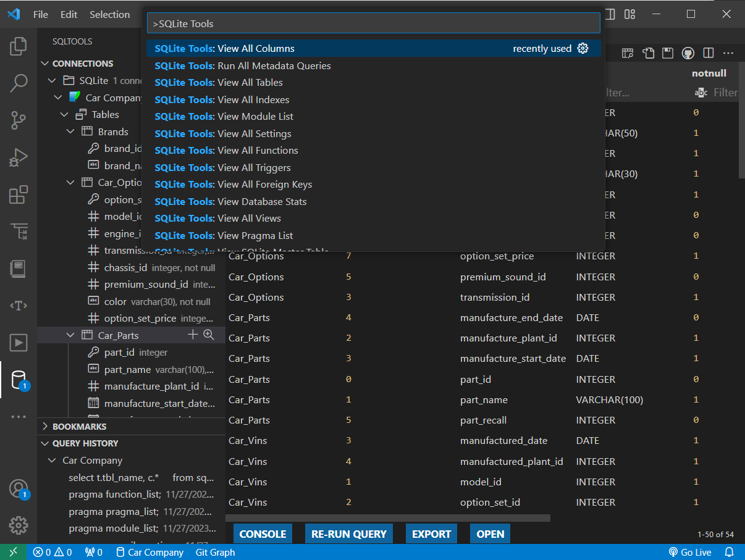
Task: Click show table records magnifier on Car_Parts
Action: click(209, 335)
